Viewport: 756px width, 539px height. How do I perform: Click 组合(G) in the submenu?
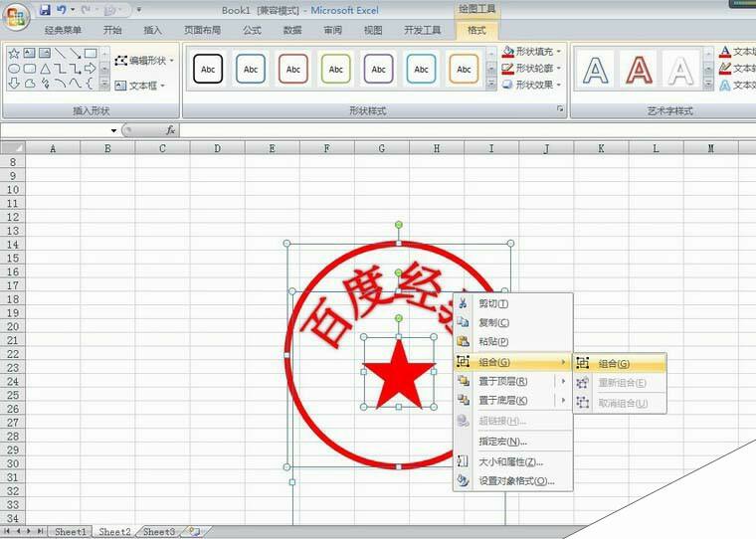tap(620, 364)
